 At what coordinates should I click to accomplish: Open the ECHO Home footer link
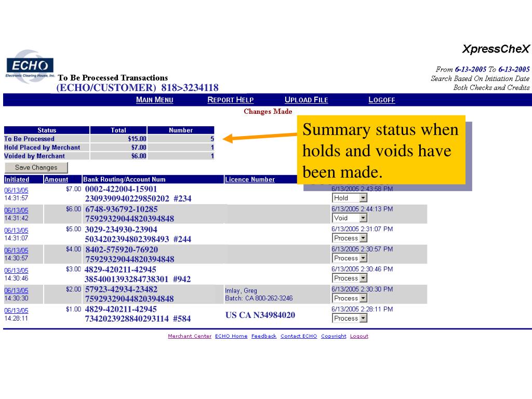(x=231, y=336)
